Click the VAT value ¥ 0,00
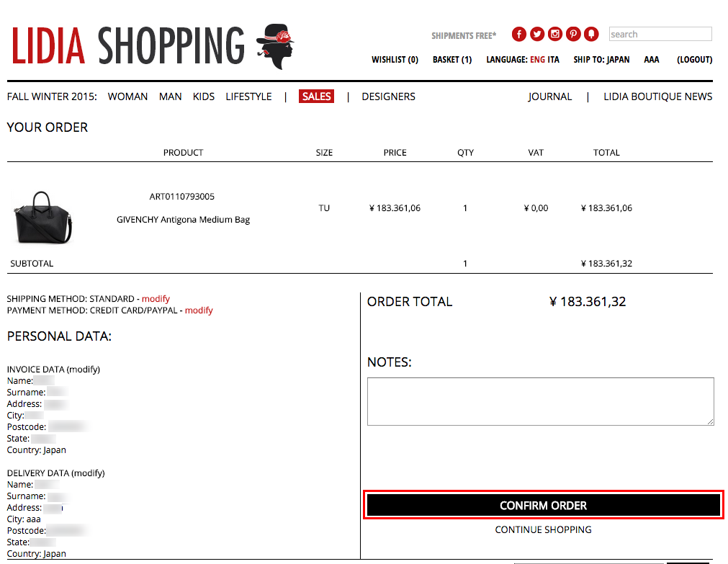The image size is (728, 564). (x=536, y=208)
